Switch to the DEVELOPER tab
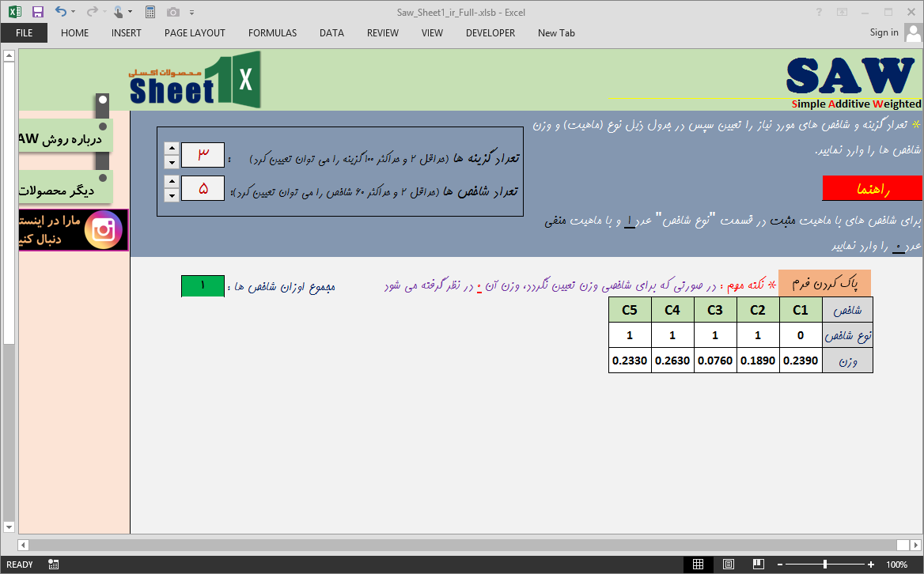 490,32
